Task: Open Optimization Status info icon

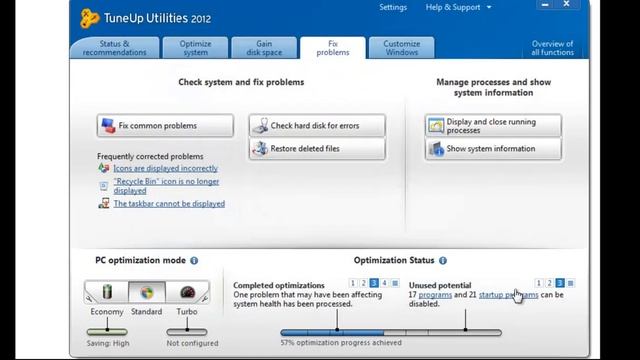Action: click(443, 260)
